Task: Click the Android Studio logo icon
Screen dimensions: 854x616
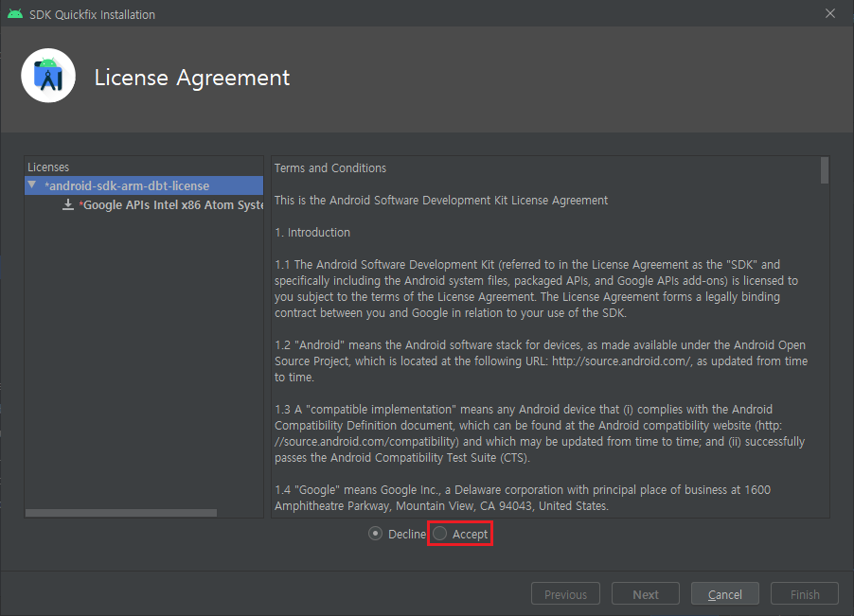Action: [48, 76]
